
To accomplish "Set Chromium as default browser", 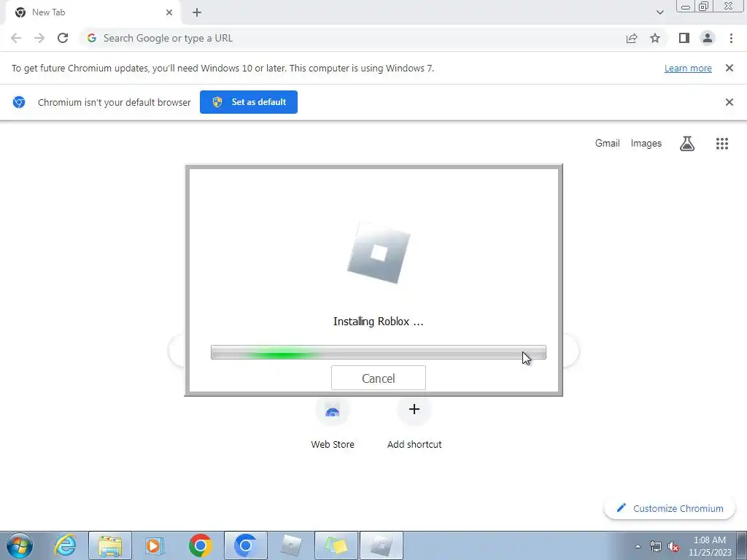I will (249, 102).
